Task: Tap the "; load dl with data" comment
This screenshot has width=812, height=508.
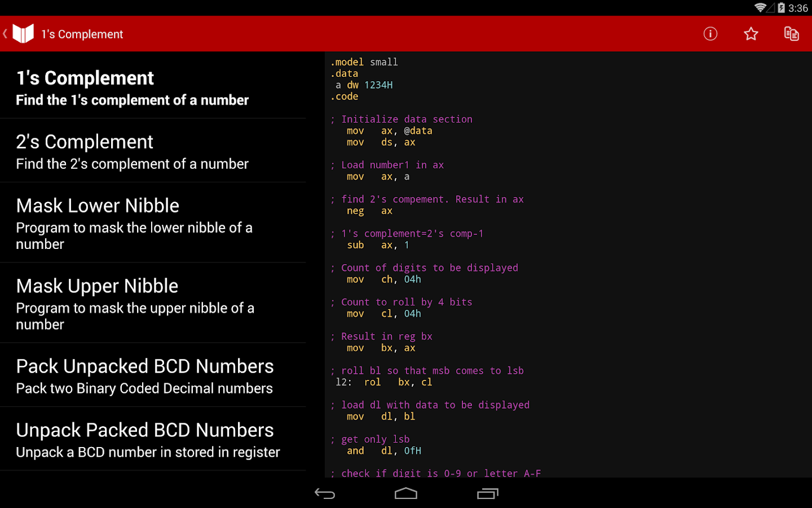Action: pos(430,405)
